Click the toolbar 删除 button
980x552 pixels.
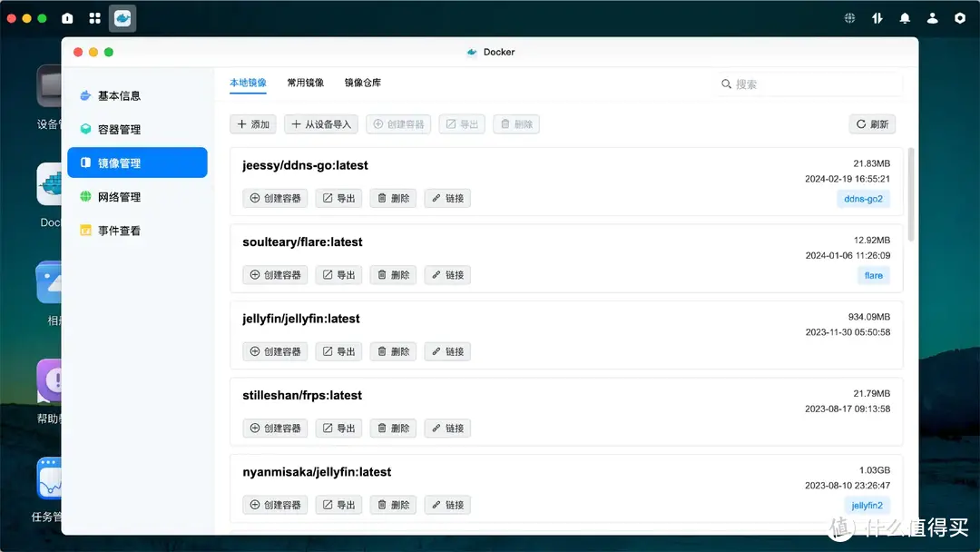[x=516, y=124]
